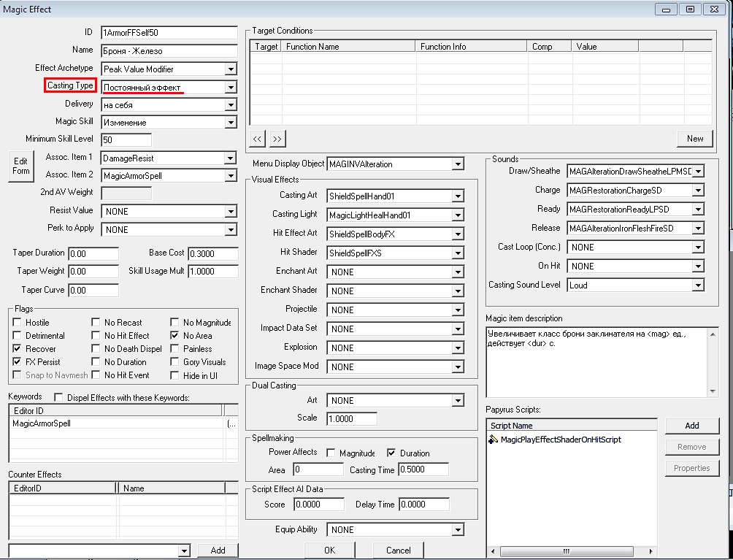Click the Function Name column header

point(348,47)
